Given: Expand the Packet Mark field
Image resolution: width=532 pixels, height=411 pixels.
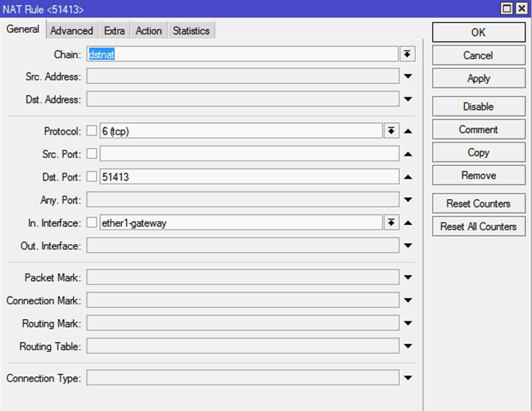Looking at the screenshot, I should click(x=408, y=277).
